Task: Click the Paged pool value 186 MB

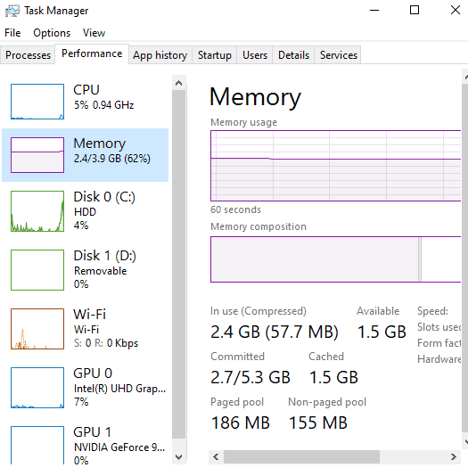Action: pos(241,423)
